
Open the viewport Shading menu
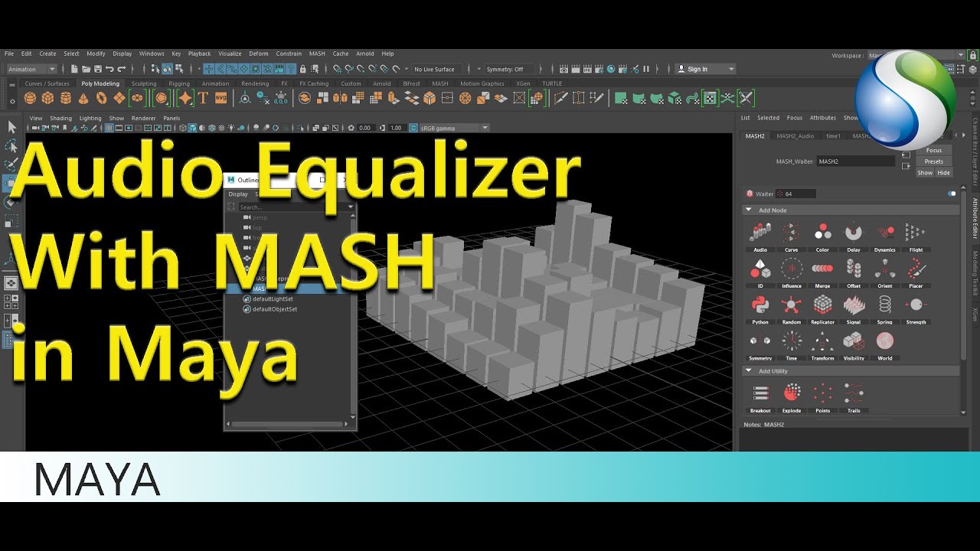tap(61, 119)
